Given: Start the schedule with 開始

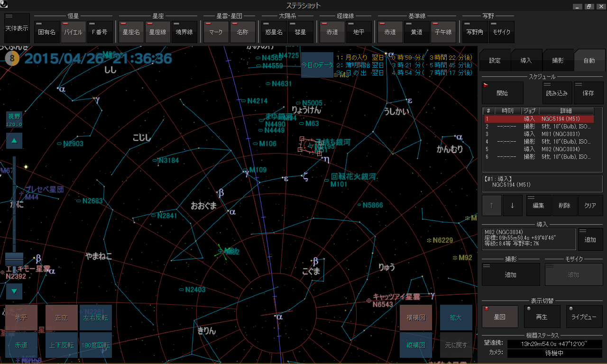Looking at the screenshot, I should tap(502, 93).
